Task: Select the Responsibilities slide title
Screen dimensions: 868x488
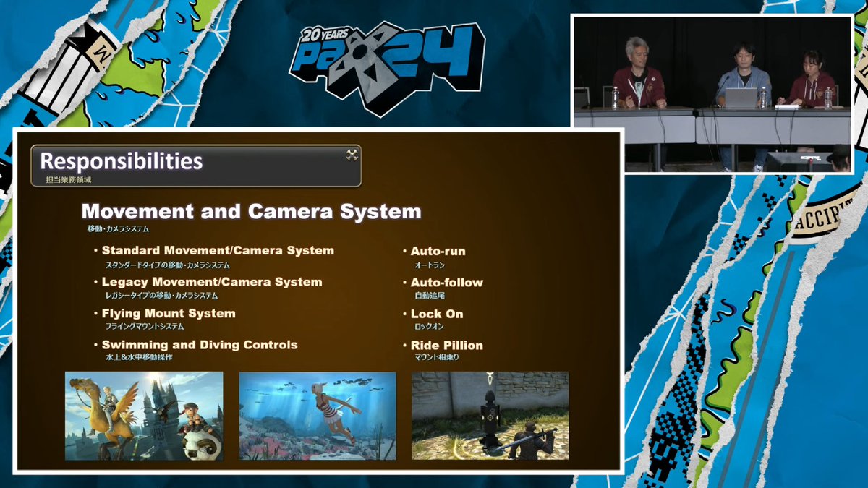Action: 122,161
